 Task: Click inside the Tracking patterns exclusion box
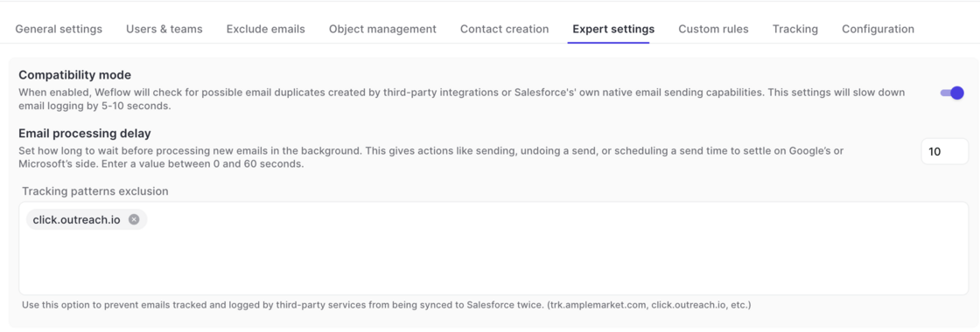pyautogui.click(x=493, y=248)
